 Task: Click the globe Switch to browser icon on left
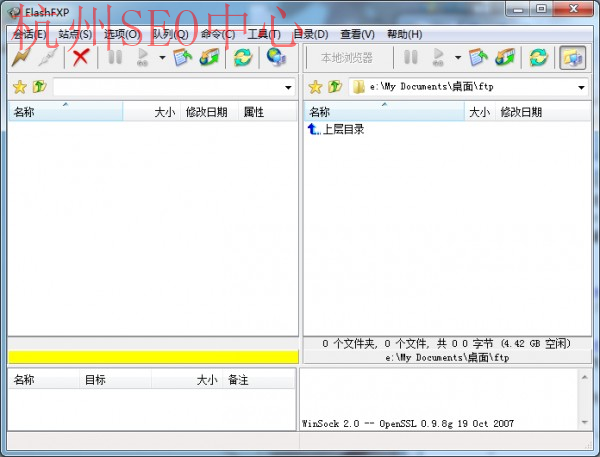tap(276, 57)
